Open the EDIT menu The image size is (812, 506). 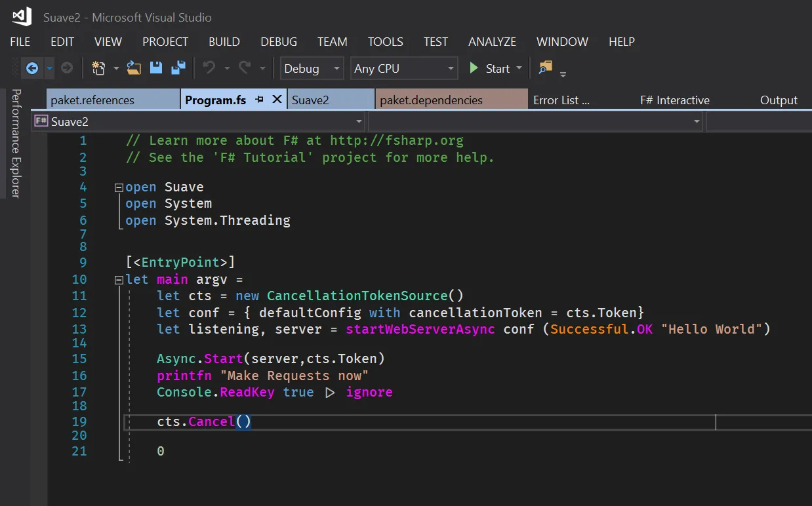(62, 41)
